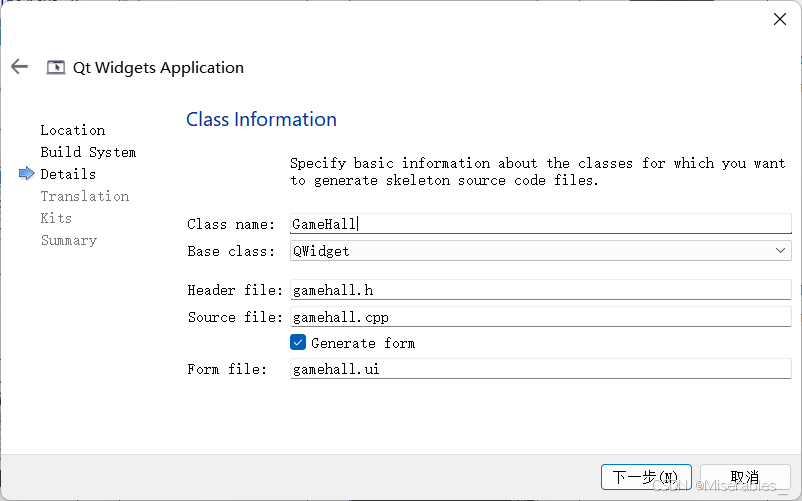This screenshot has height=501, width=802.
Task: Edit the Header file field gamehall.h
Action: click(541, 290)
